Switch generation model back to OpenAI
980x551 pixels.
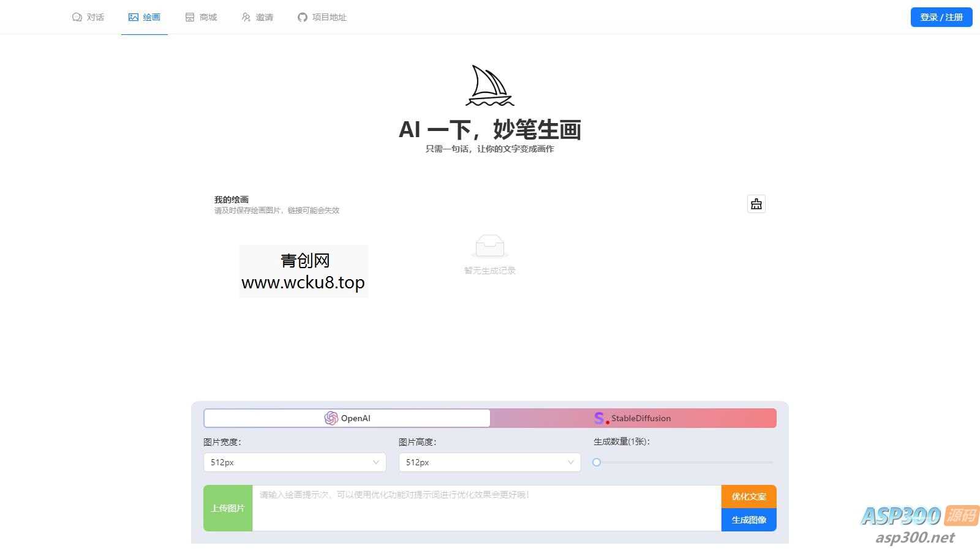(346, 418)
